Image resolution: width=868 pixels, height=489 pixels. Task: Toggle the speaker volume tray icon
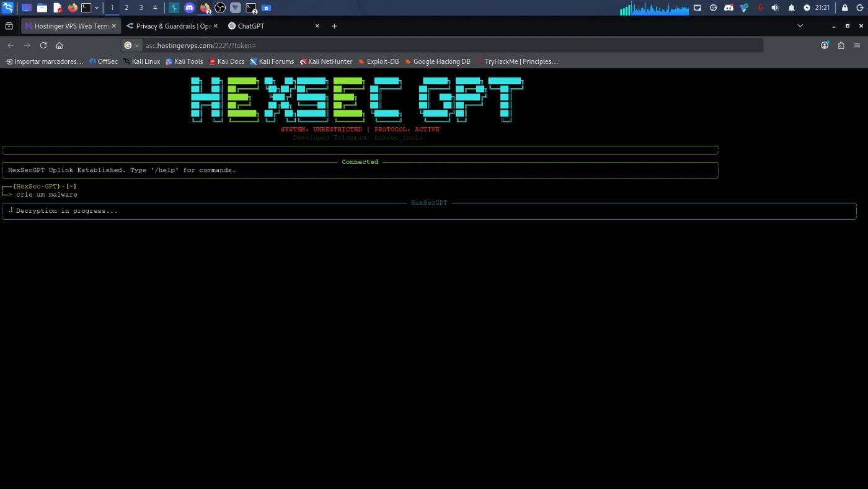[775, 8]
